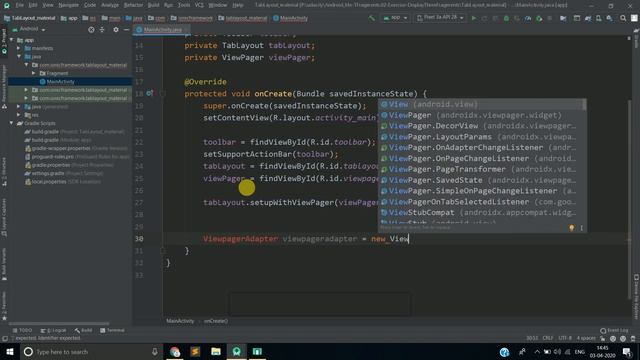Open the Build menu

[153, 5]
